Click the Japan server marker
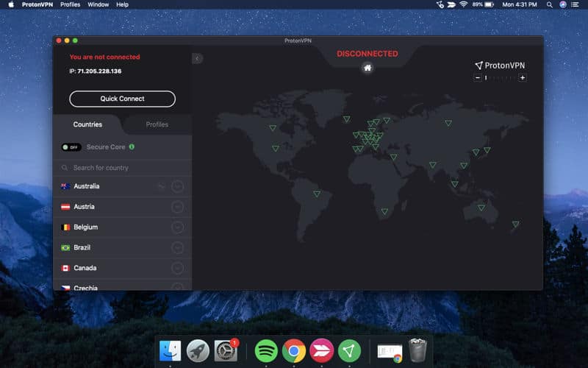This screenshot has width=588, height=368. click(487, 150)
